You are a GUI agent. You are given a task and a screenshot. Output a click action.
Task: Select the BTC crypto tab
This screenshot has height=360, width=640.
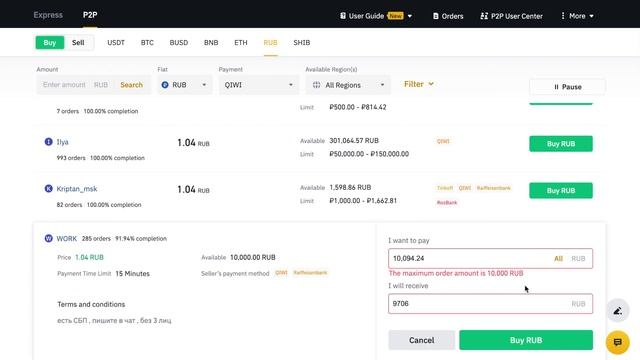[x=147, y=42]
